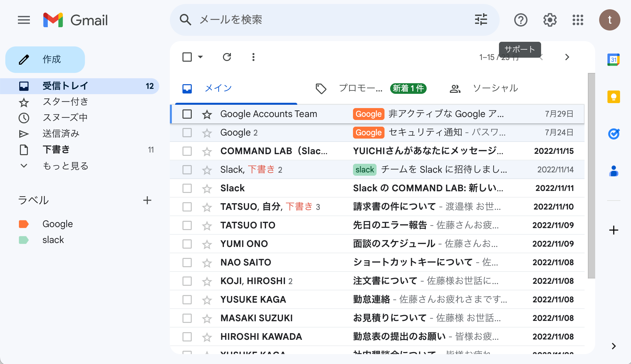Screen dimensions: 631x364
Task: Open the main menu hamburger icon
Action: pos(24,20)
